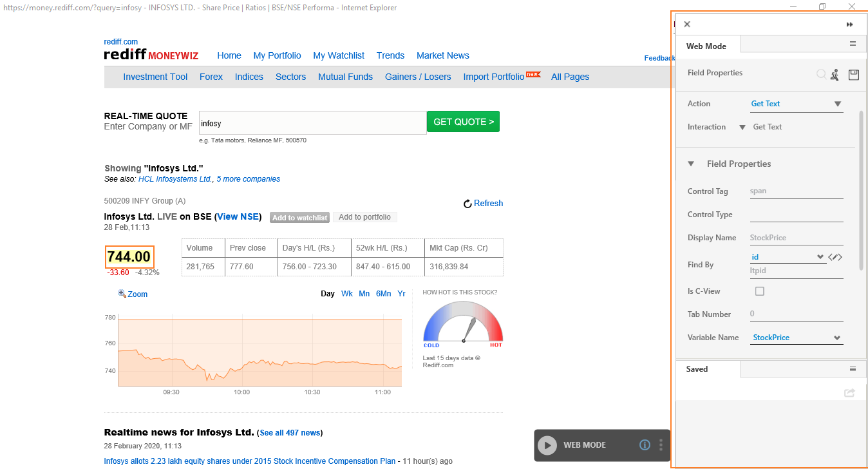Click the stock price 744.00
The image size is (868, 469).
click(129, 257)
